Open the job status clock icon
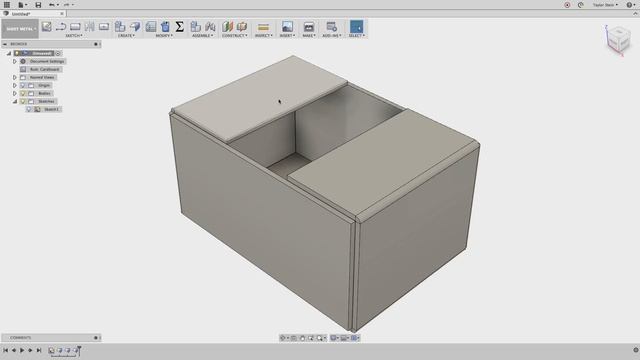640x360 pixels. tap(581, 5)
